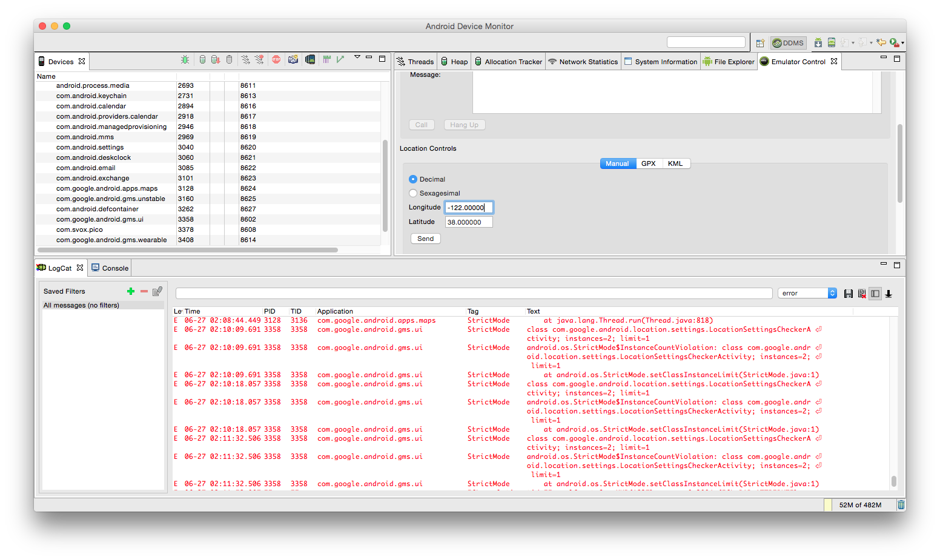Close the Emulator Control tab
Image resolution: width=940 pixels, height=560 pixels.
tap(835, 61)
